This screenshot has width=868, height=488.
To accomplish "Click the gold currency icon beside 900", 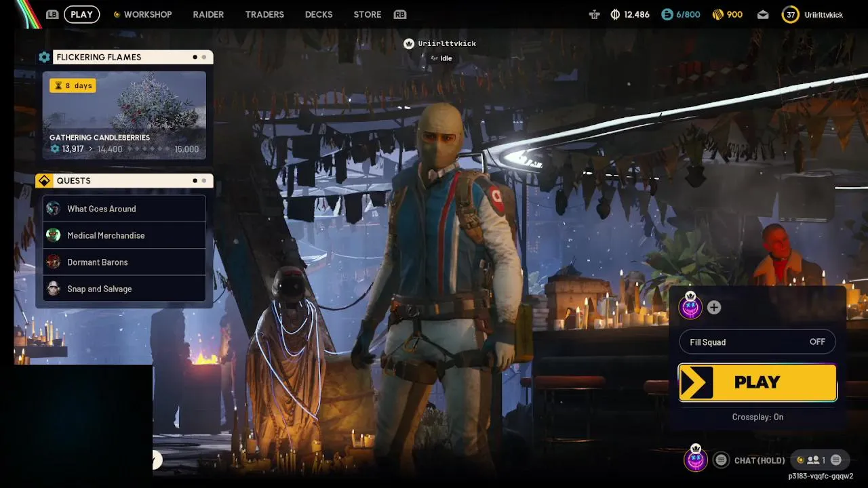I will (x=718, y=14).
